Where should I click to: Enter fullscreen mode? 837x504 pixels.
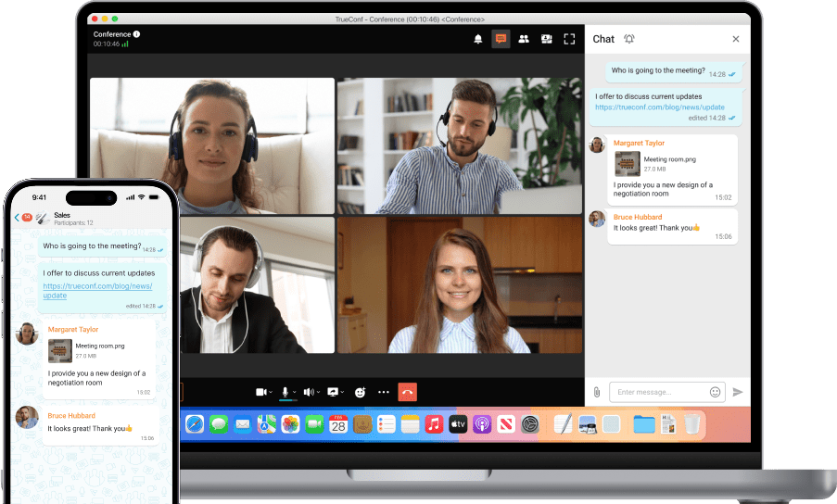coord(570,39)
